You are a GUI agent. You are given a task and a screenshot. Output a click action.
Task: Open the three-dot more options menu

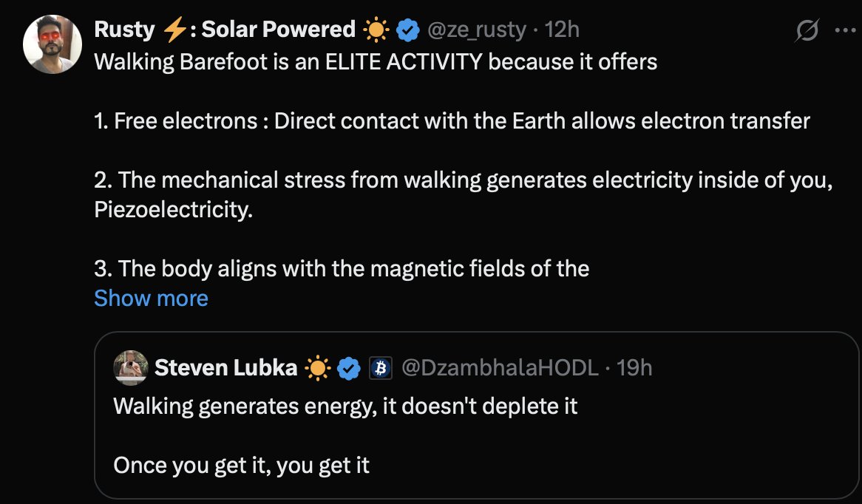(x=844, y=31)
